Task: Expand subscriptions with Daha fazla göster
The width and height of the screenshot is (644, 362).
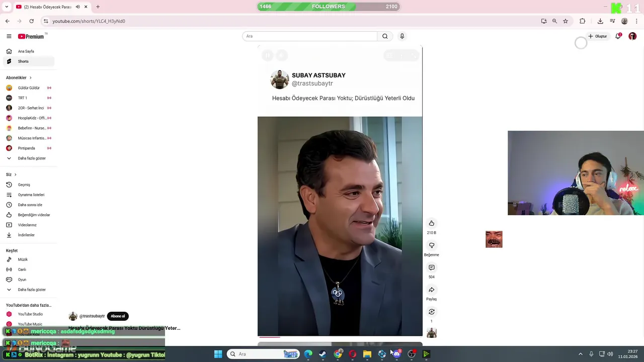Action: (28, 158)
